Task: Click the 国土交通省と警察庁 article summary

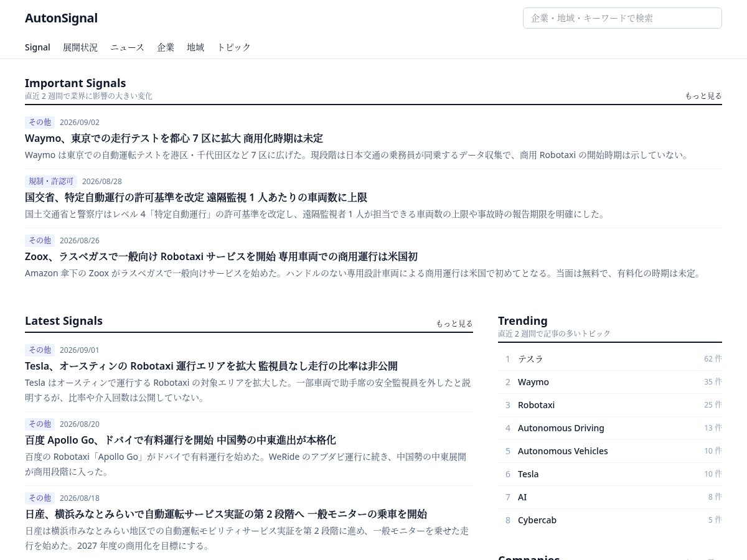Action: coord(315,214)
